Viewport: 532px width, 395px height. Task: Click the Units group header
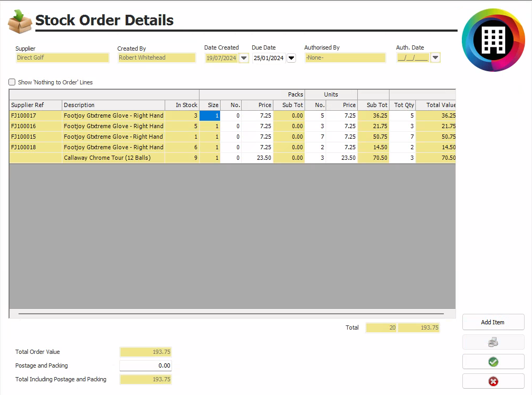331,94
